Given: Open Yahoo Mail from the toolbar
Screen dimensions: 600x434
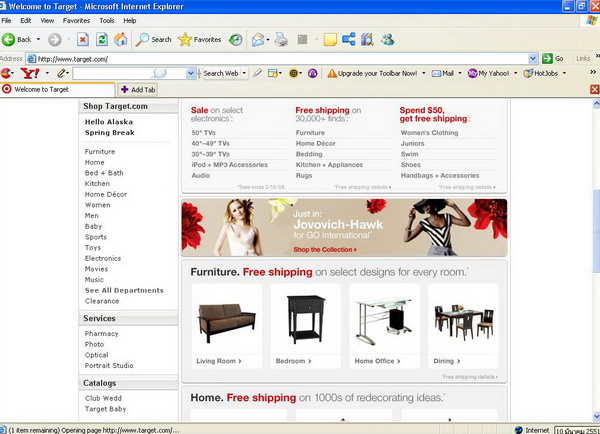Looking at the screenshot, I should pyautogui.click(x=442, y=73).
